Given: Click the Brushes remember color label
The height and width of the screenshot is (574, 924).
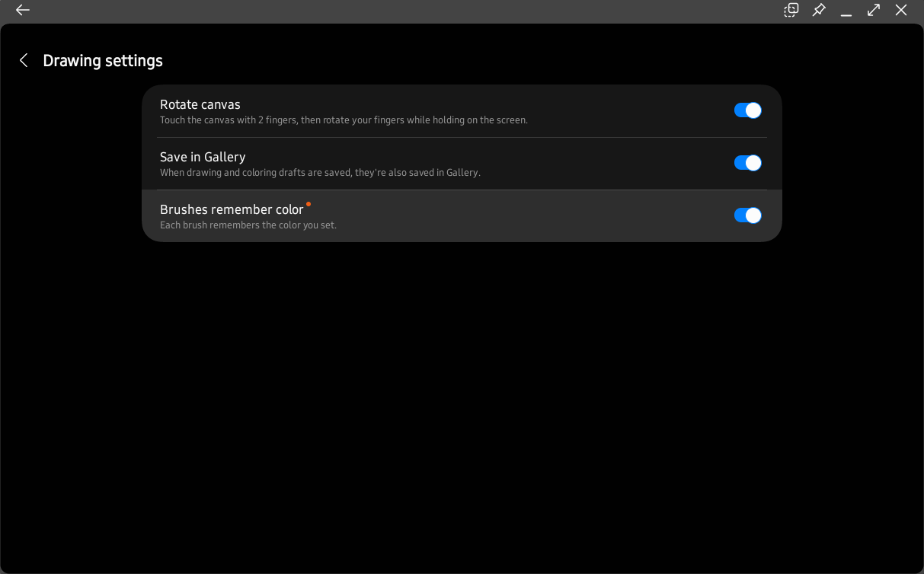Looking at the screenshot, I should [232, 209].
